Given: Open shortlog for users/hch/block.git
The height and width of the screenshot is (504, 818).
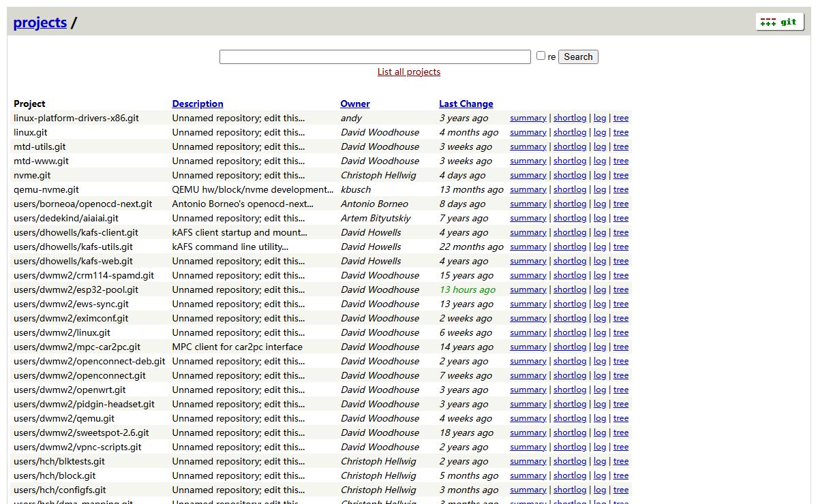Looking at the screenshot, I should pos(570,476).
